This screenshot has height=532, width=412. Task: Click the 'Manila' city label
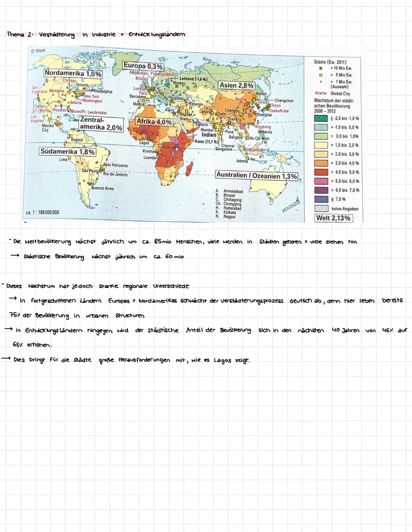pyautogui.click(x=266, y=132)
